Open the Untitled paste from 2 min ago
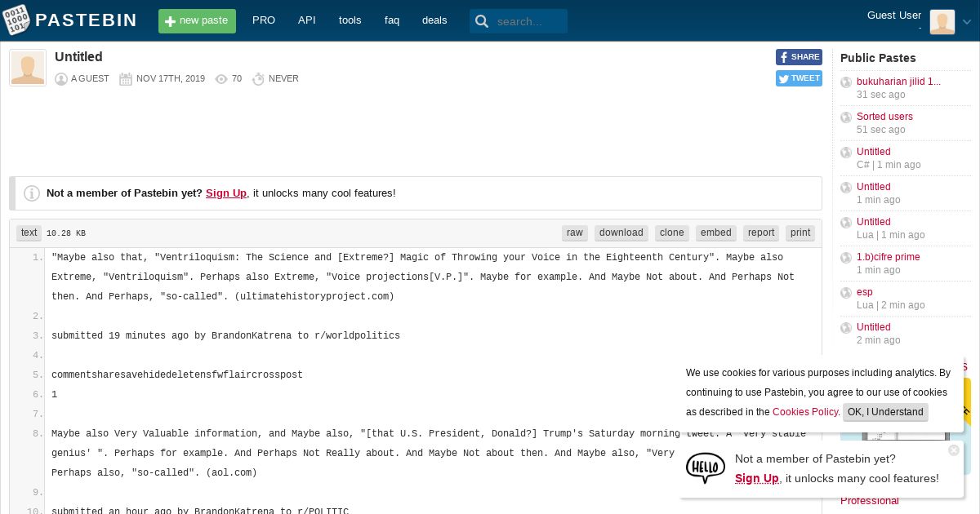Viewport: 980px width, 514px height. pos(874,327)
